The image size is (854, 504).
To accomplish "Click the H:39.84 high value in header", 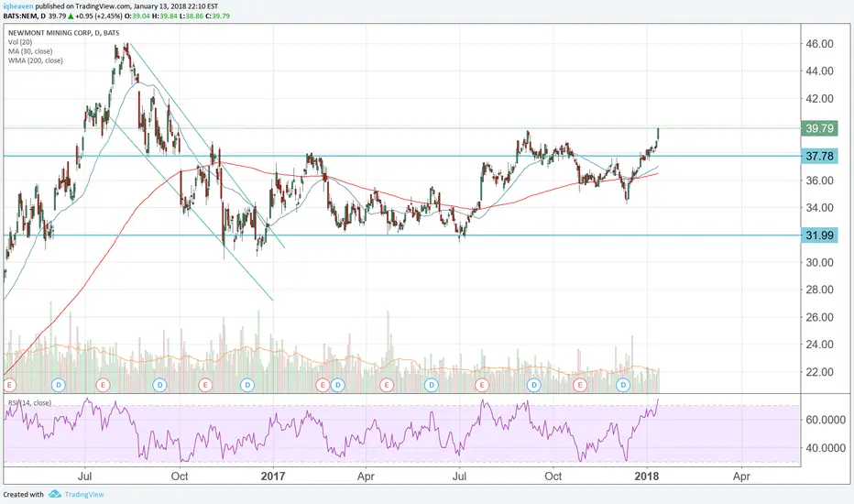I will (x=165, y=16).
